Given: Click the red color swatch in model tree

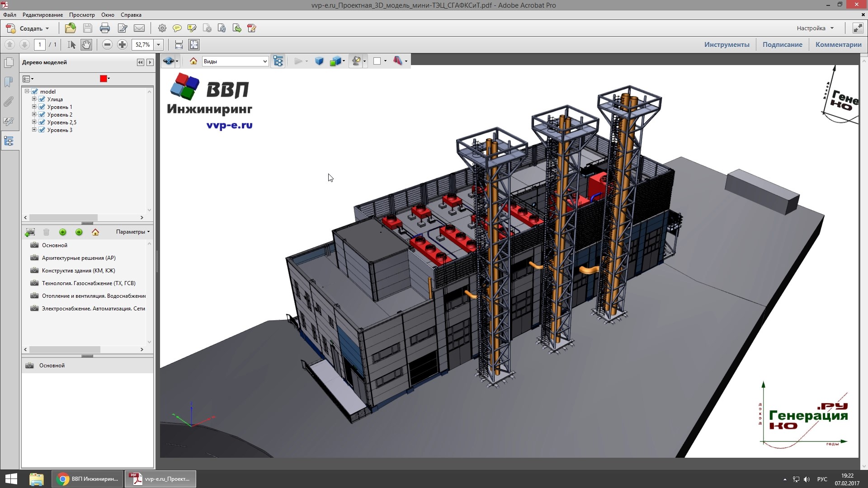Looking at the screenshot, I should [x=103, y=79].
